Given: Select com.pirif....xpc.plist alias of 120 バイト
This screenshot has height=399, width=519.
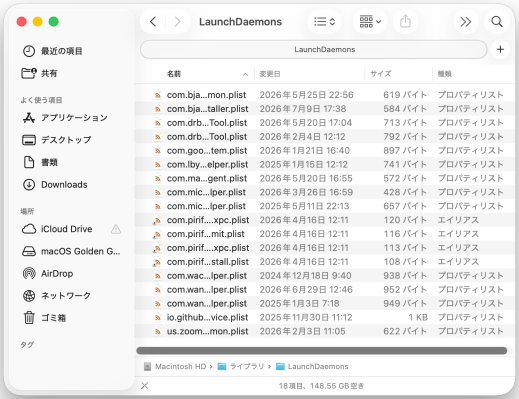Looking at the screenshot, I should pyautogui.click(x=325, y=220).
